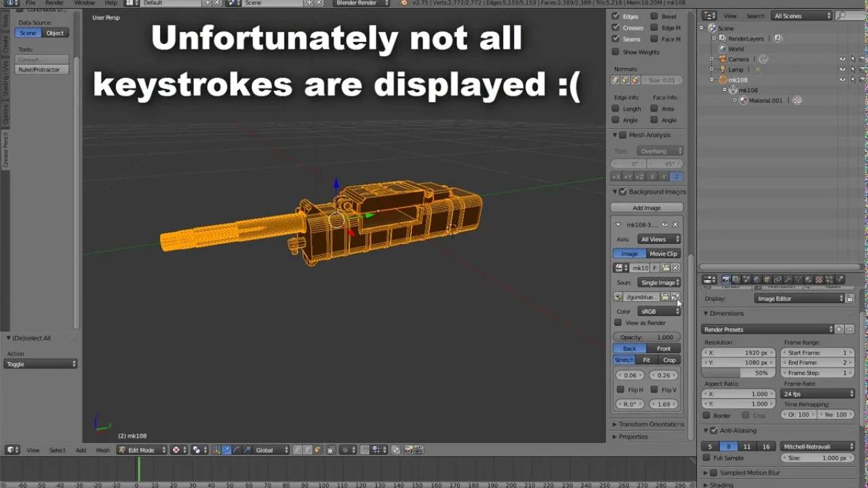
Task: Reload the gunsblue background image file
Action: [675, 297]
